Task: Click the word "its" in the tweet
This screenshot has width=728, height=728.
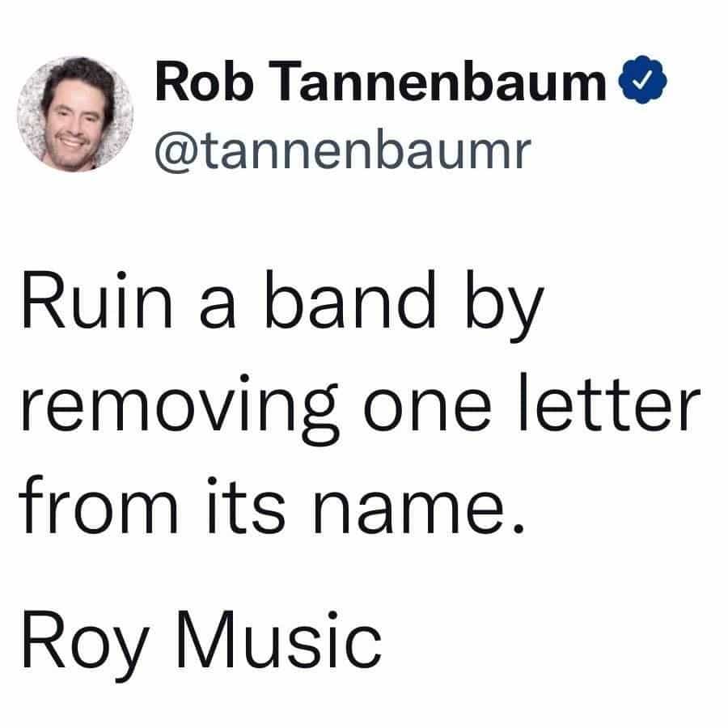Action: click(246, 505)
